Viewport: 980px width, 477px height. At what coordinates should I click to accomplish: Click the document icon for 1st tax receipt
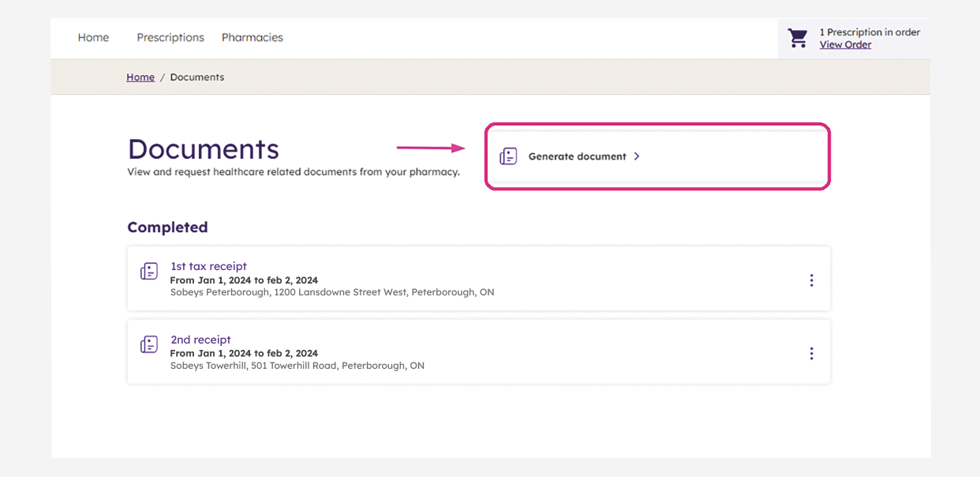(x=148, y=270)
